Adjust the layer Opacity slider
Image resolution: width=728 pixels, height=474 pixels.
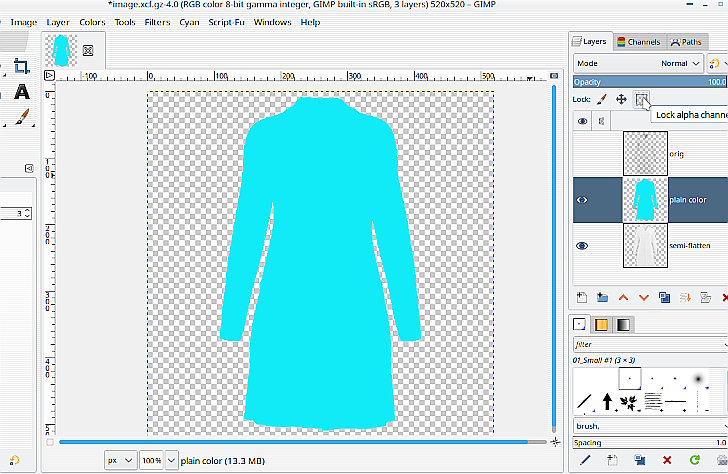click(x=650, y=82)
